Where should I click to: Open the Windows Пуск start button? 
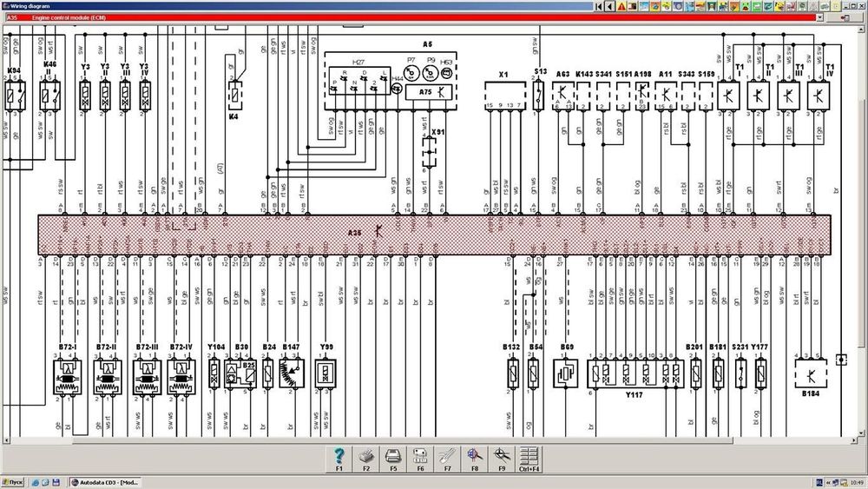(13, 482)
